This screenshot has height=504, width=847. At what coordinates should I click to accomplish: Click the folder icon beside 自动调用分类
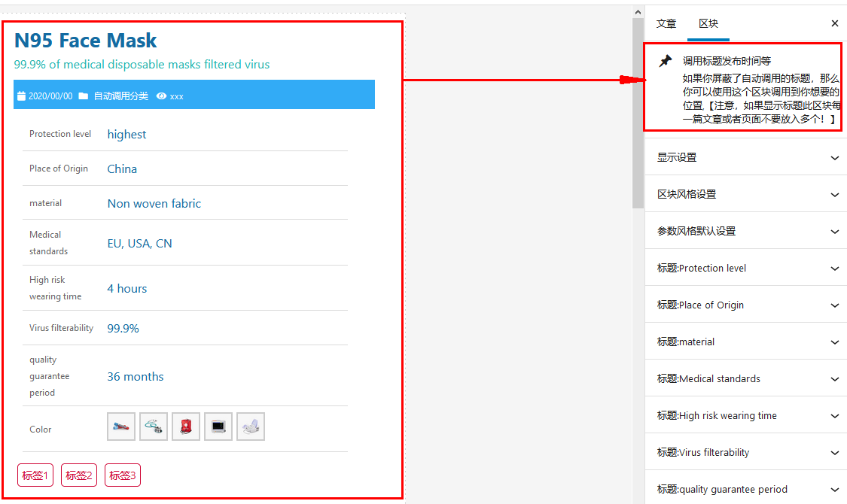coord(84,96)
